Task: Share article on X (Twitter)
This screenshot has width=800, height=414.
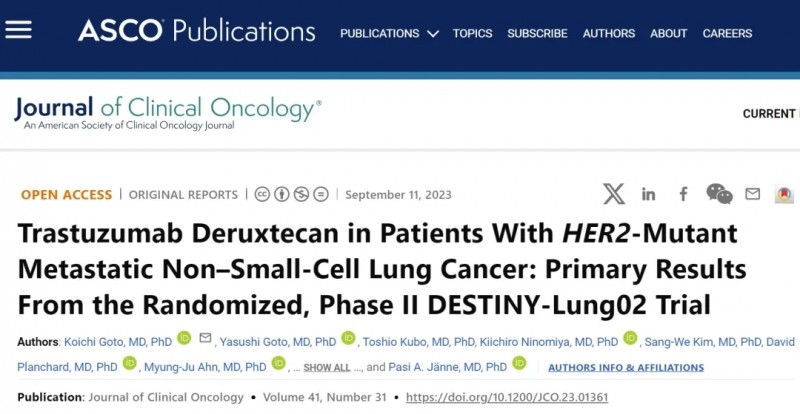Action: point(614,194)
